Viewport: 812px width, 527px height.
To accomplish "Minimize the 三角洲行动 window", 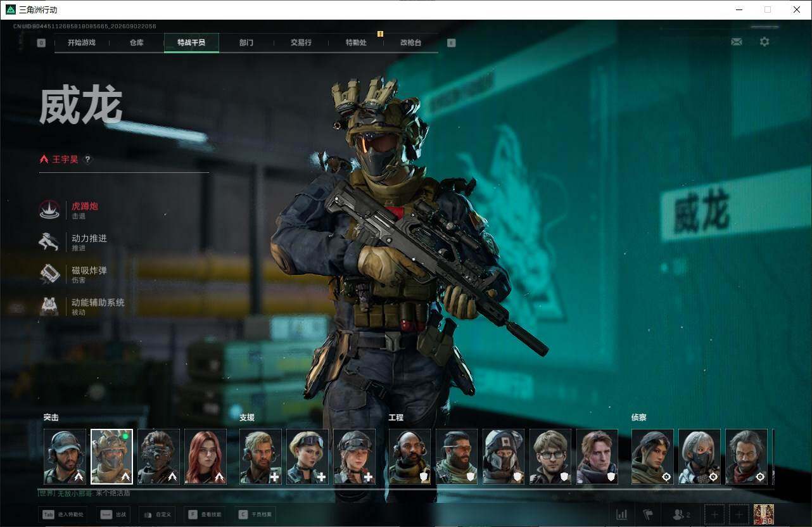I will pos(739,10).
